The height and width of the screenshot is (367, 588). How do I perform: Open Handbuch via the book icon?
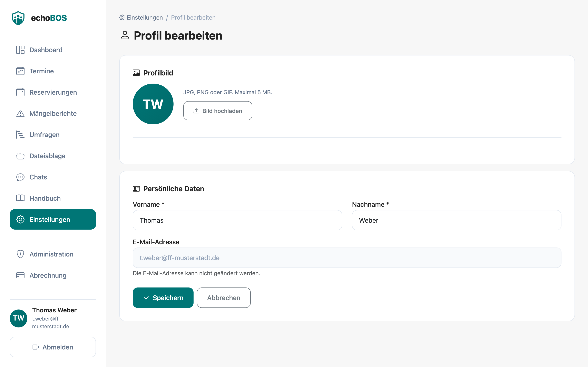20,198
